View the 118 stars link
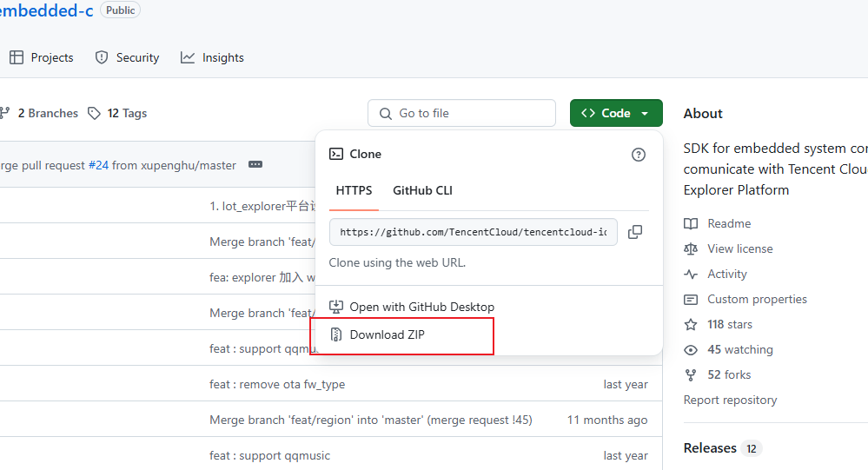Image resolution: width=868 pixels, height=470 pixels. [x=730, y=324]
